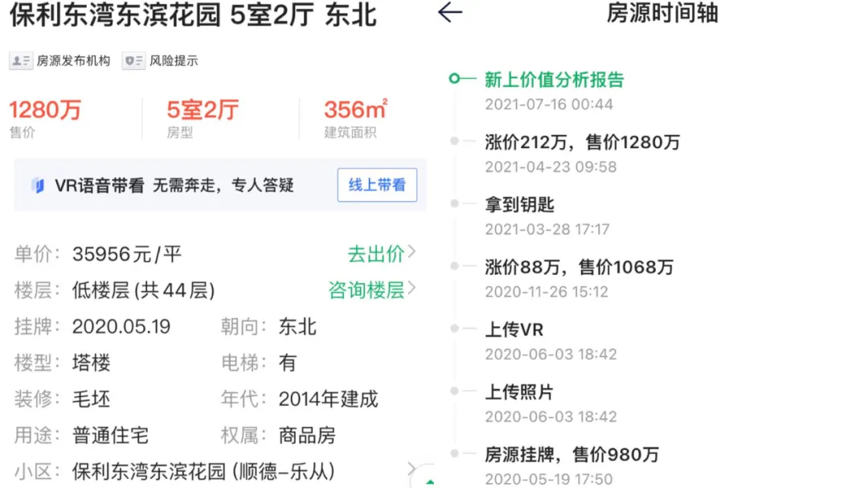Click the 上传VR entry text

pos(514,330)
